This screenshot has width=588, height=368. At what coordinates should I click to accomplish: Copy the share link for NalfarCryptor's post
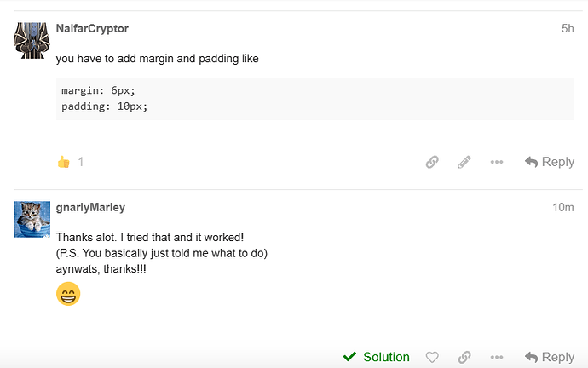(432, 162)
